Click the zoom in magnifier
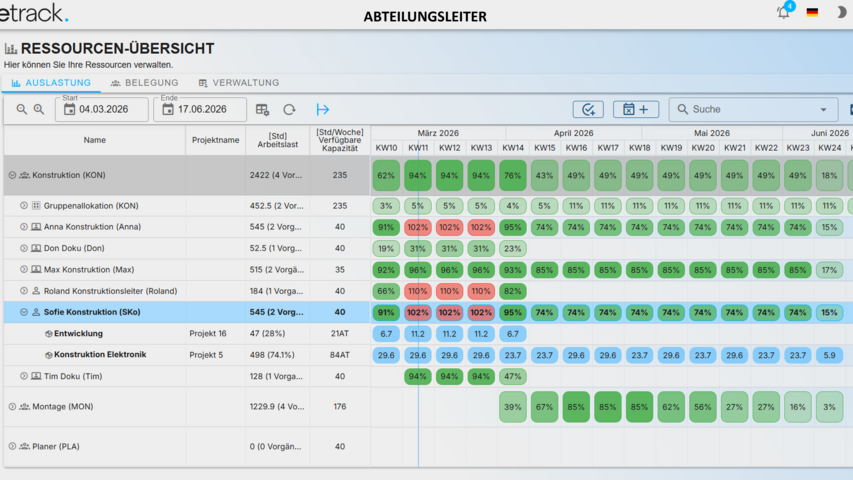The width and height of the screenshot is (853, 480). point(39,109)
